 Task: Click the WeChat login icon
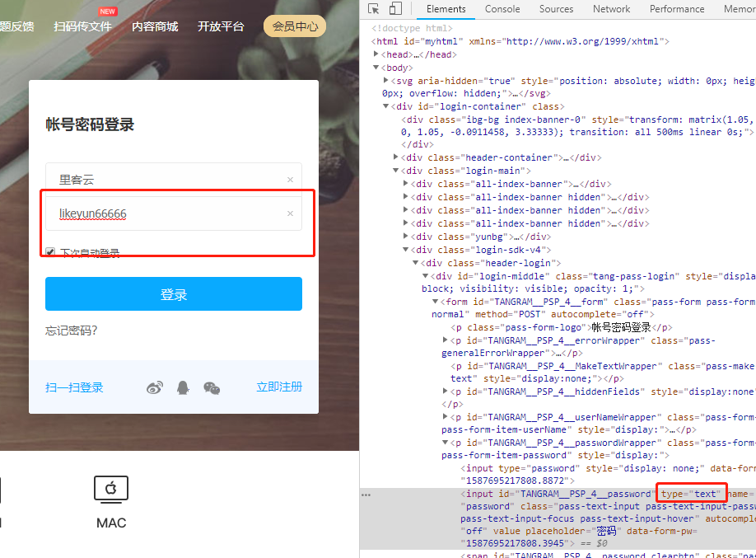click(x=212, y=387)
